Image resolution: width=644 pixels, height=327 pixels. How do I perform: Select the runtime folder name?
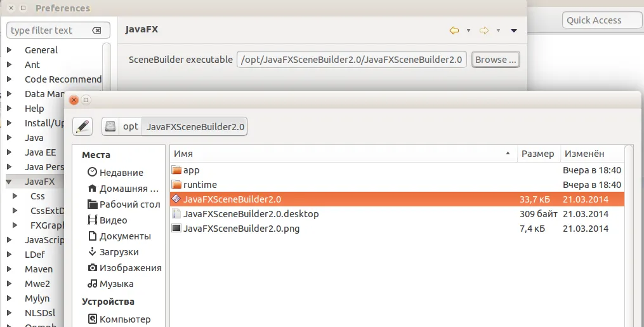click(200, 185)
